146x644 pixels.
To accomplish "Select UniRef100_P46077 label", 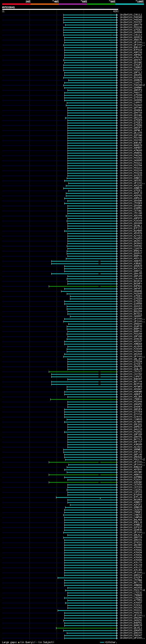I will (131, 93).
